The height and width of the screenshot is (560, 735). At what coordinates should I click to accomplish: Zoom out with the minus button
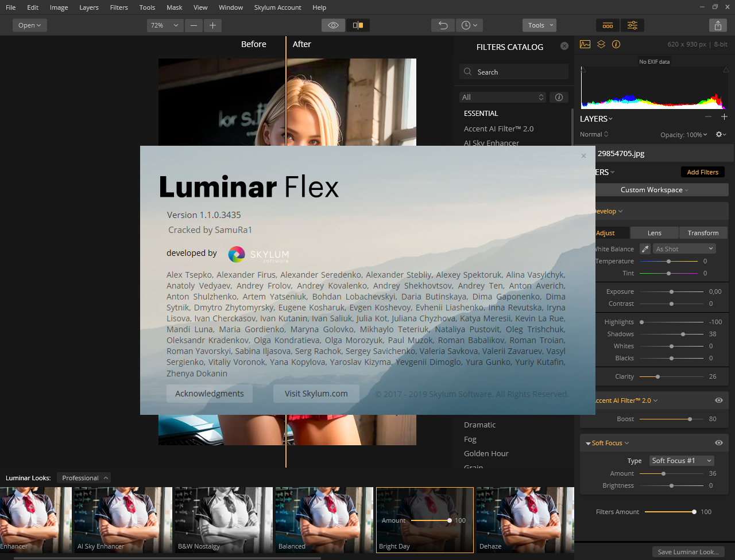[194, 25]
